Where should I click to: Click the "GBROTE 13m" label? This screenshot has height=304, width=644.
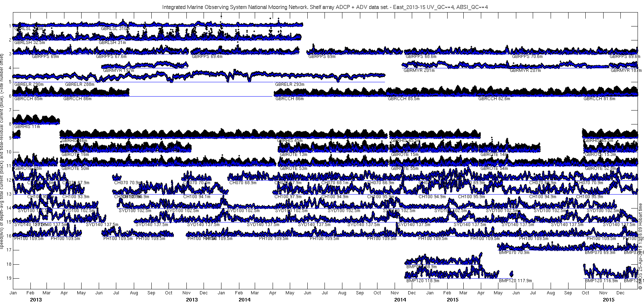tap(293, 155)
